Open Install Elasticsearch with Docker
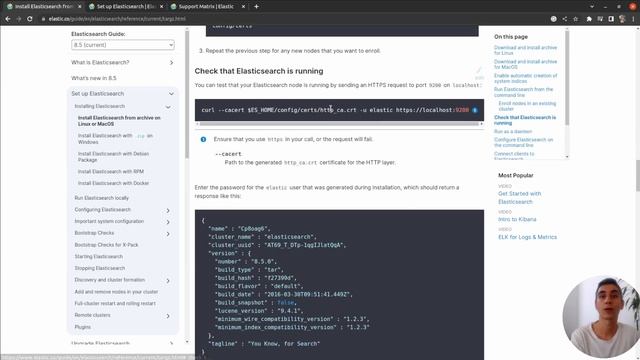This screenshot has height=360, width=640. (113, 183)
